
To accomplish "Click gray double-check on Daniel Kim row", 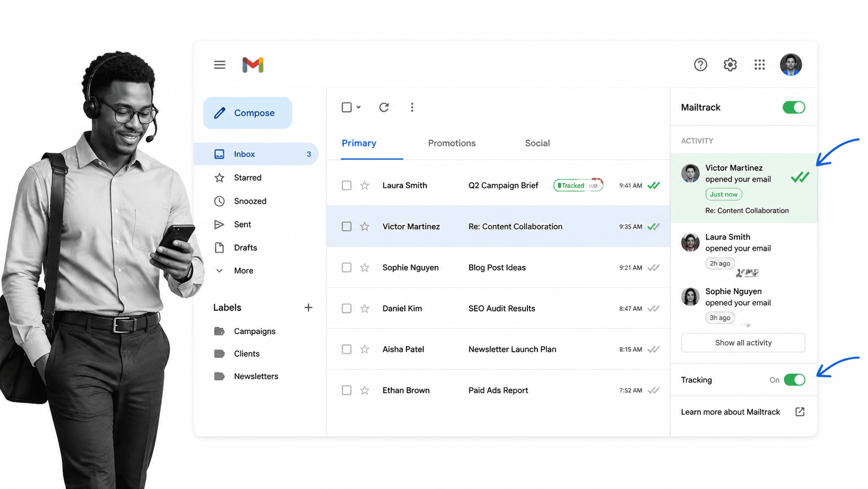I will point(654,309).
